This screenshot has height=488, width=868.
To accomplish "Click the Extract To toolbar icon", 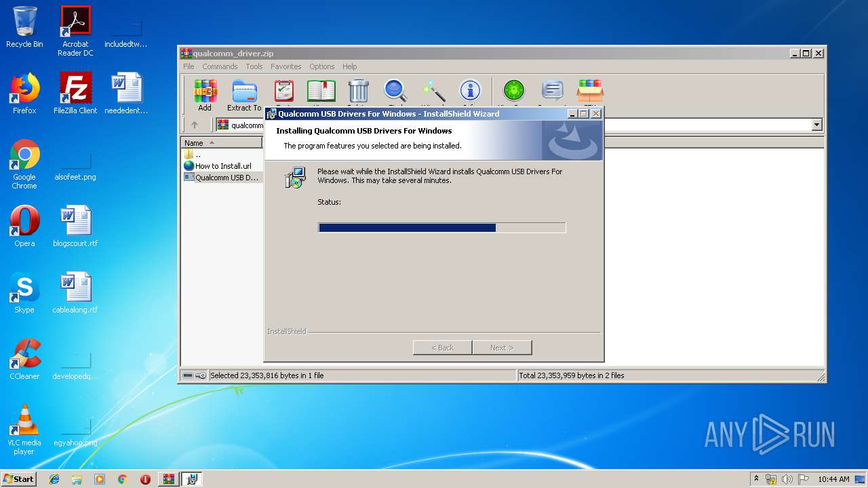I will tap(244, 95).
